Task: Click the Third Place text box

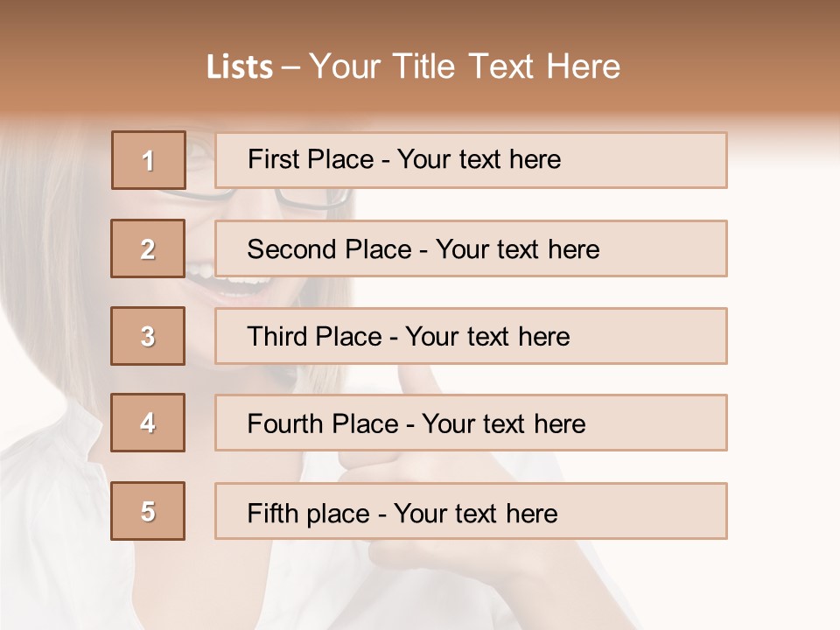Action: (x=471, y=336)
